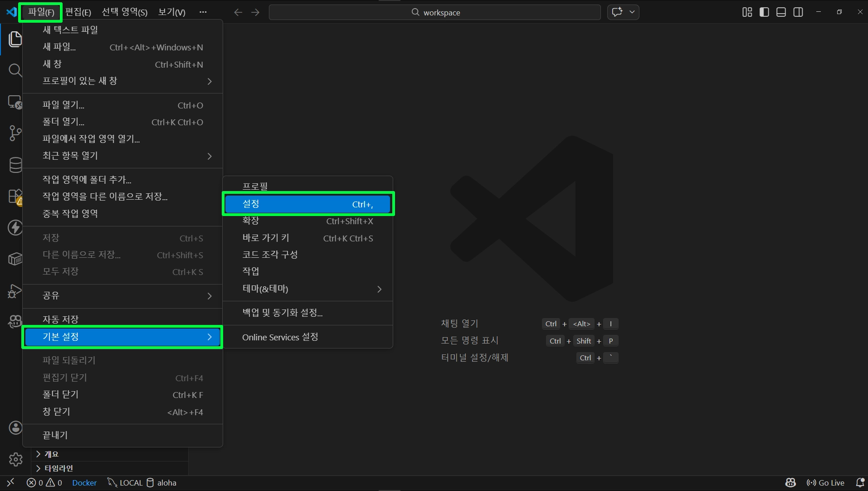
Task: Open notifications bell in status bar
Action: coord(859,483)
